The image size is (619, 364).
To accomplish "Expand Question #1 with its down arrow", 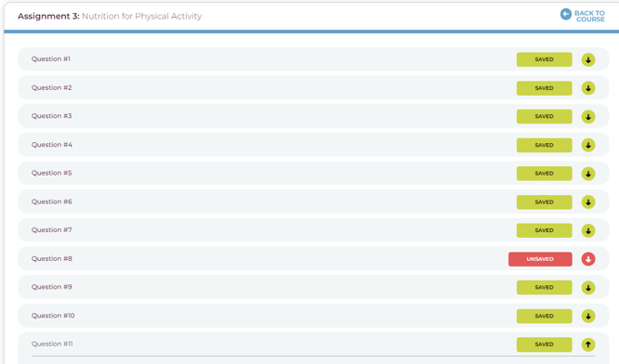I will pyautogui.click(x=588, y=60).
